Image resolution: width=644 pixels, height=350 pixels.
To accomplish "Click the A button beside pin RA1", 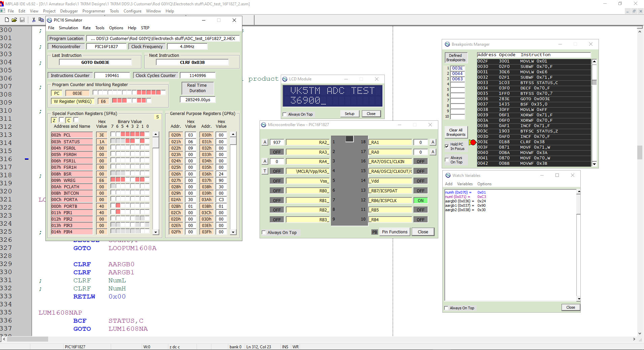I will pyautogui.click(x=433, y=142).
